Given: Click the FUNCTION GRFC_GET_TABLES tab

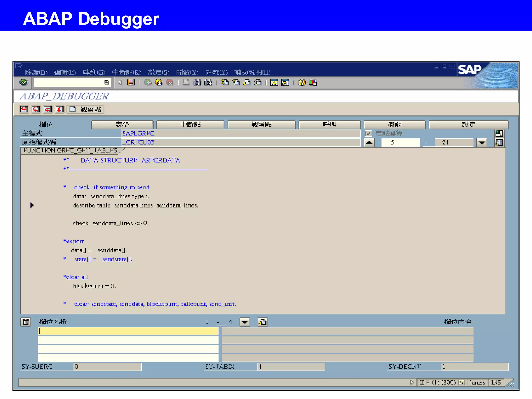Looking at the screenshot, I should click(71, 151).
